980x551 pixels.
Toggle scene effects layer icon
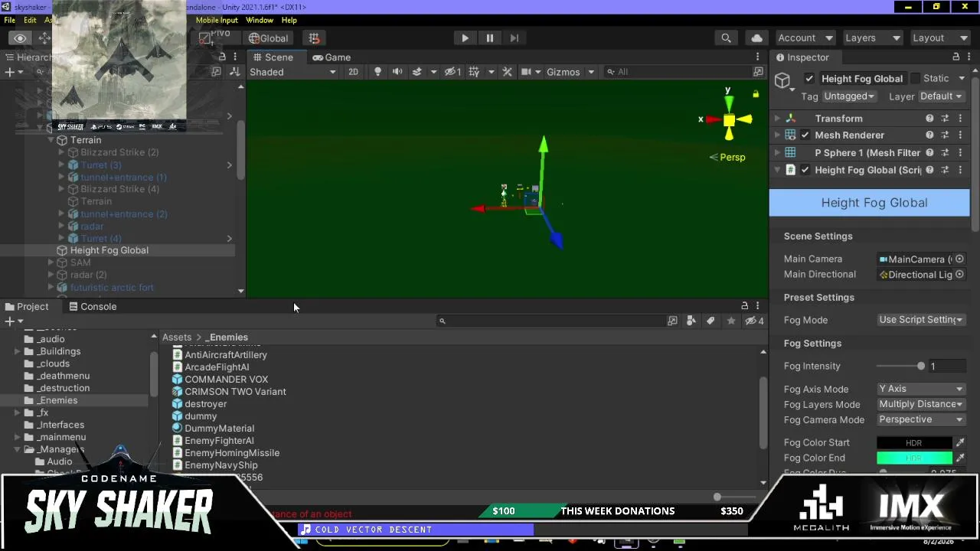pyautogui.click(x=416, y=72)
